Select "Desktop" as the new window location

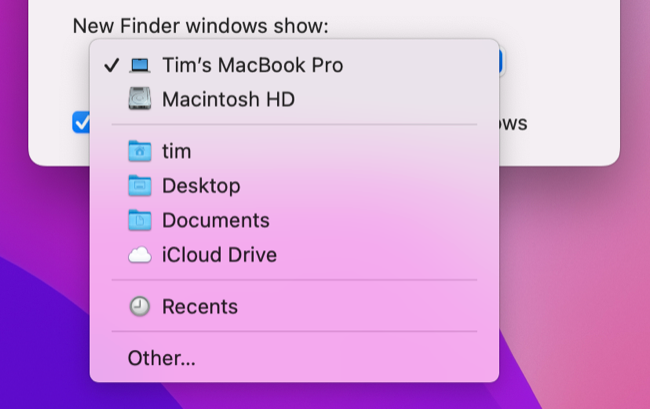pos(201,186)
